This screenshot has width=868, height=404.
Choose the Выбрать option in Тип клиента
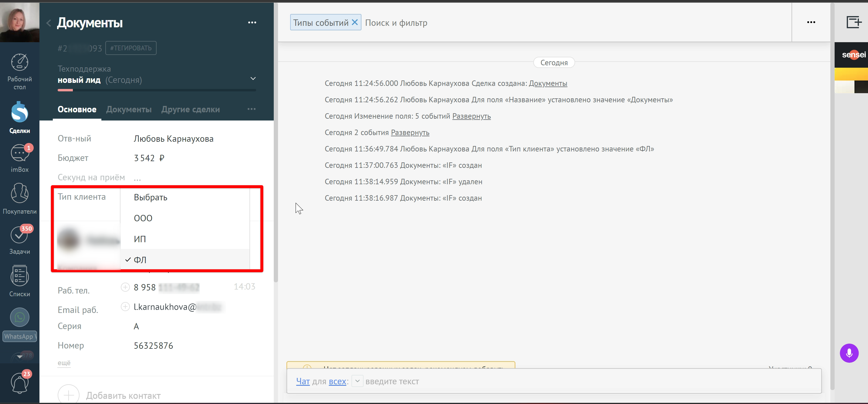click(185, 198)
